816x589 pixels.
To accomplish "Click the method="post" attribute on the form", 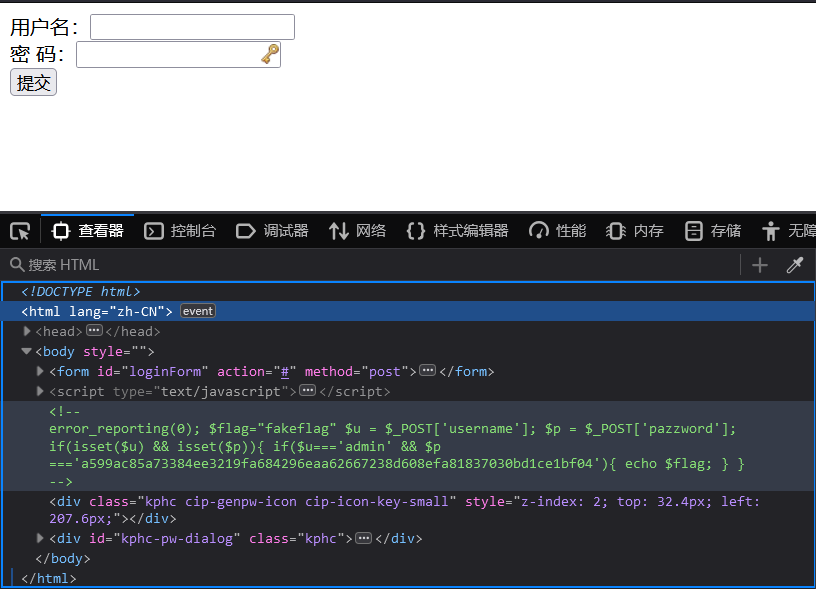I will click(x=356, y=372).
